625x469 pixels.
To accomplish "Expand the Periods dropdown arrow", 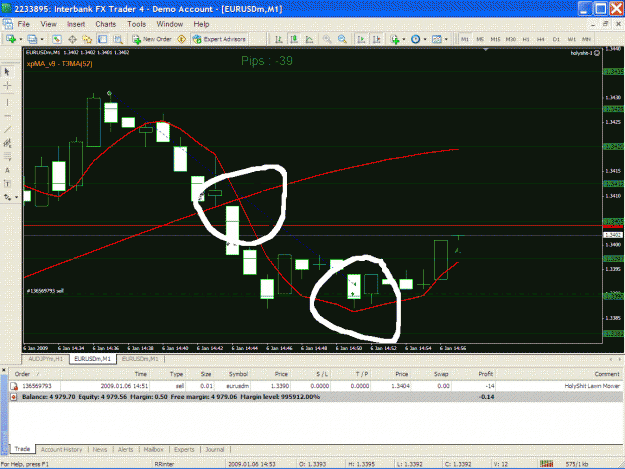I will coord(425,39).
